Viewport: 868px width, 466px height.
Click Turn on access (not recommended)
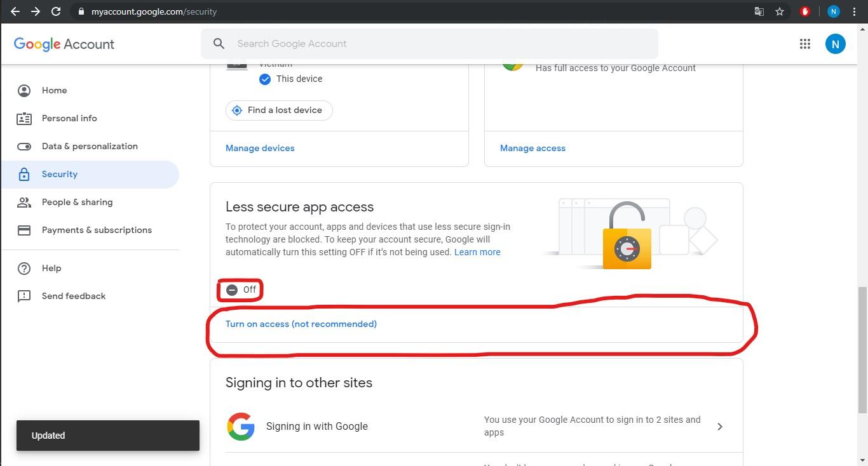click(x=301, y=324)
